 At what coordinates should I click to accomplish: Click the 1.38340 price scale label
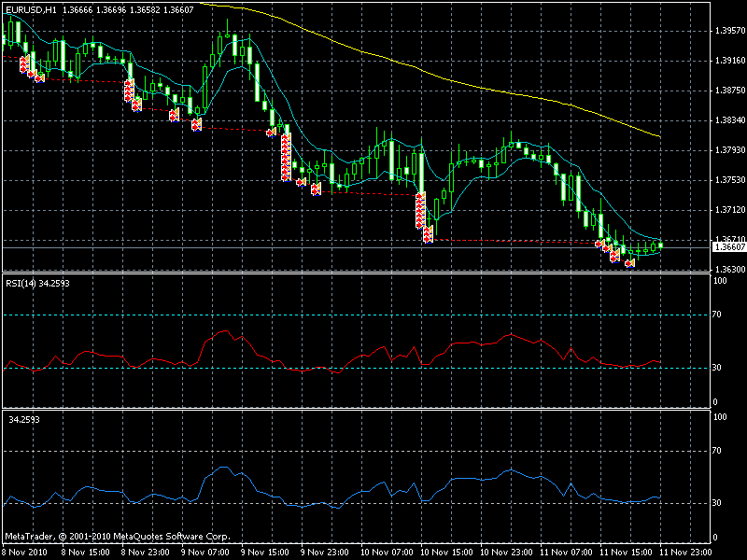[x=730, y=120]
